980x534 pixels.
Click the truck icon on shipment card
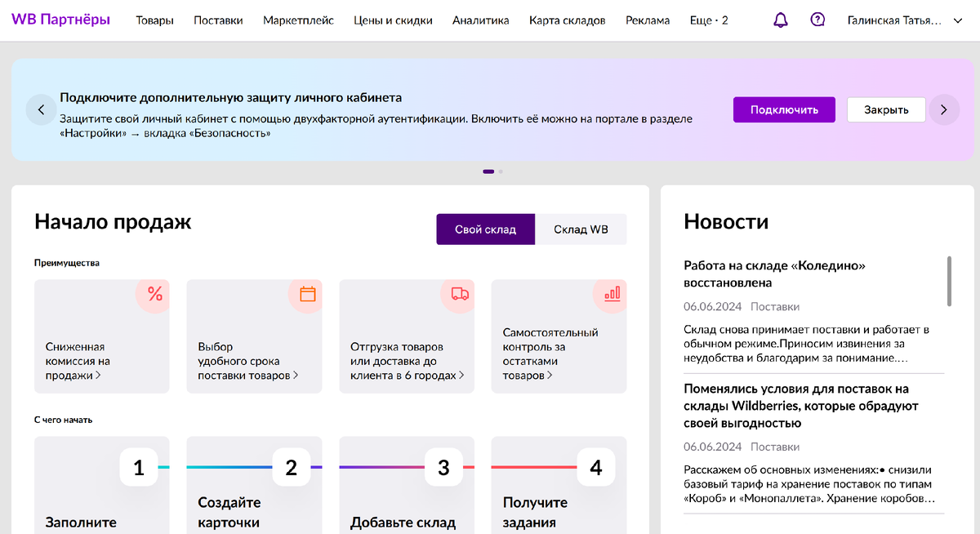[460, 294]
